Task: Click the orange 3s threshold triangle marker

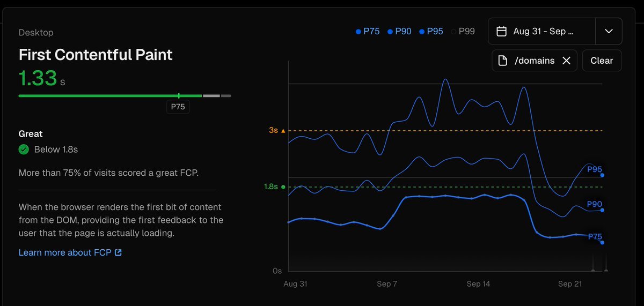Action: 283,131
